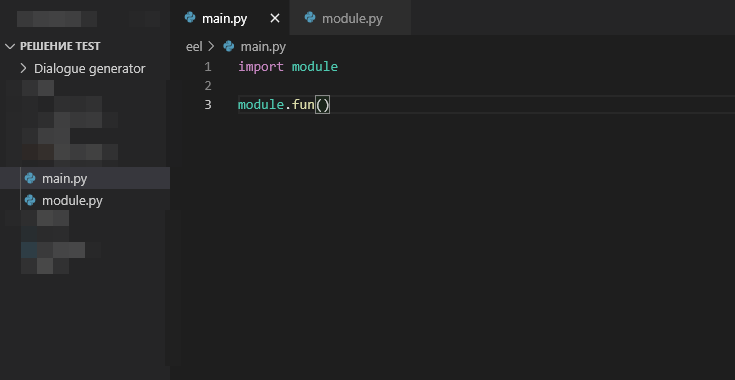
Task: Select line number 3 in gutter
Action: point(208,104)
